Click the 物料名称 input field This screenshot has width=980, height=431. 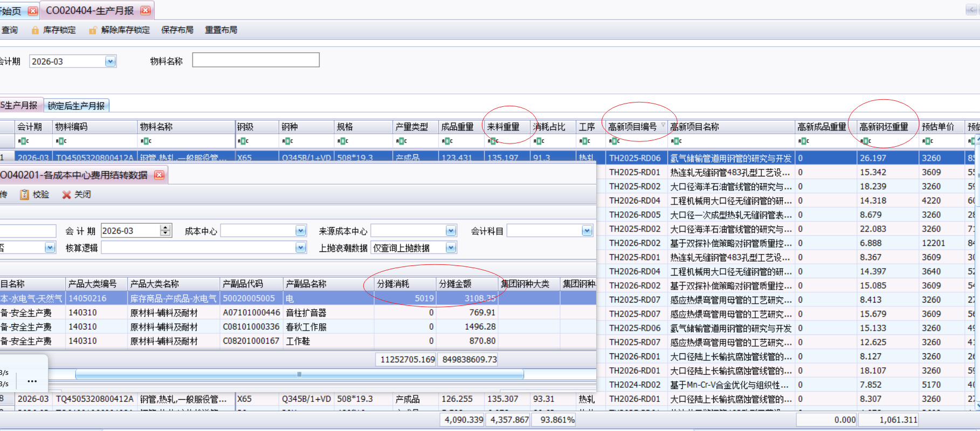(x=256, y=60)
